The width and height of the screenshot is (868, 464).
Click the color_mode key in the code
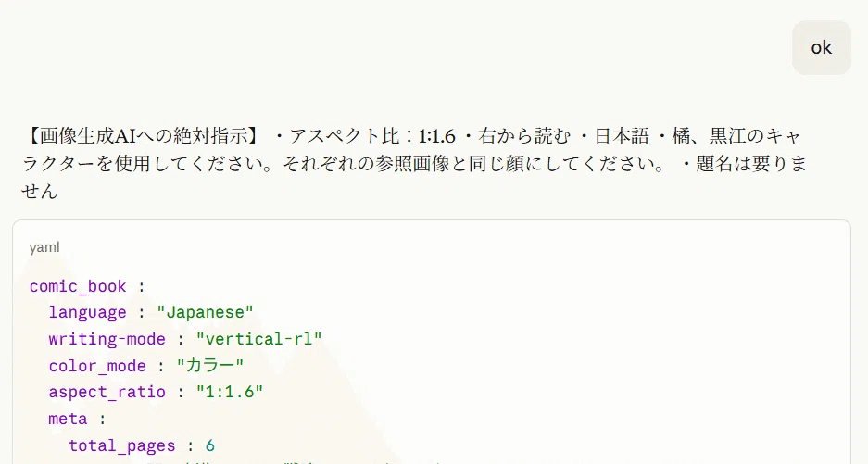point(97,366)
